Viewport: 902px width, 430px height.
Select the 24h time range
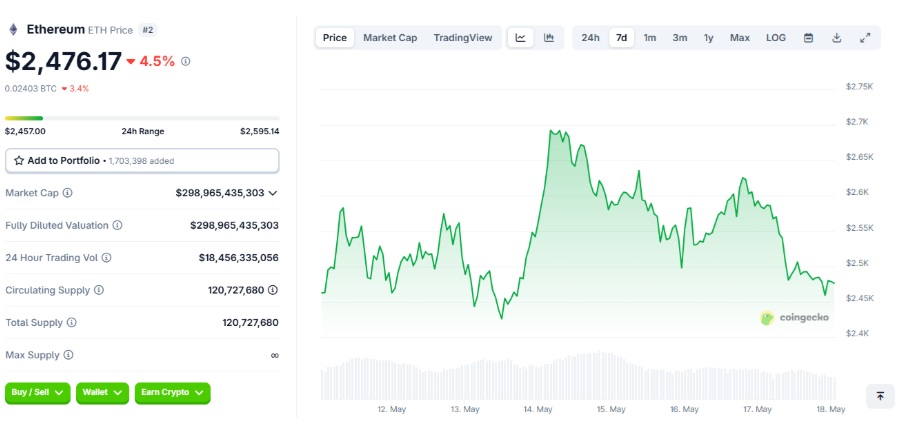tap(590, 38)
